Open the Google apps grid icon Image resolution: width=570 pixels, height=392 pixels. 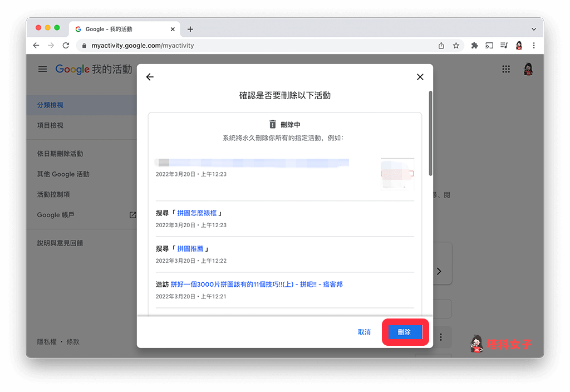click(x=506, y=69)
